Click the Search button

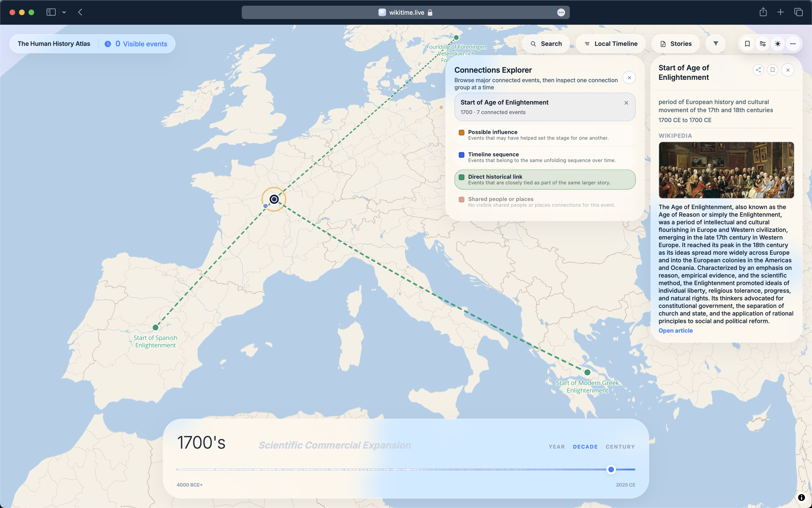545,43
